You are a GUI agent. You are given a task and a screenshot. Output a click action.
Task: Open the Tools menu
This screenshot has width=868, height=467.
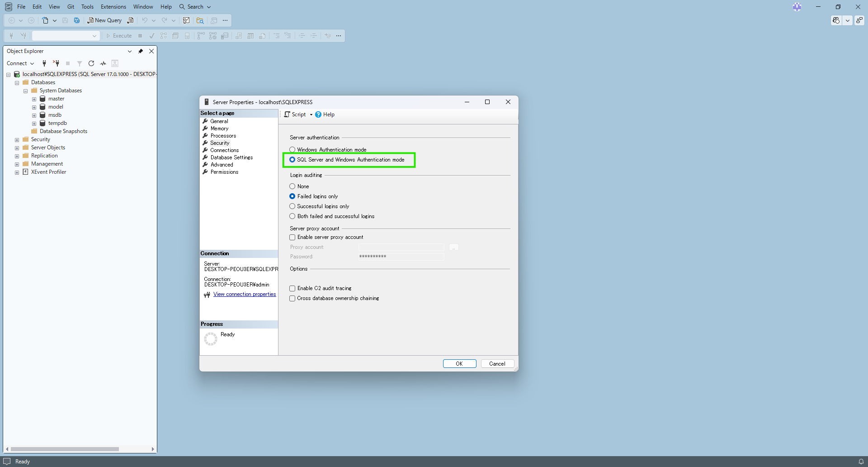coord(87,7)
